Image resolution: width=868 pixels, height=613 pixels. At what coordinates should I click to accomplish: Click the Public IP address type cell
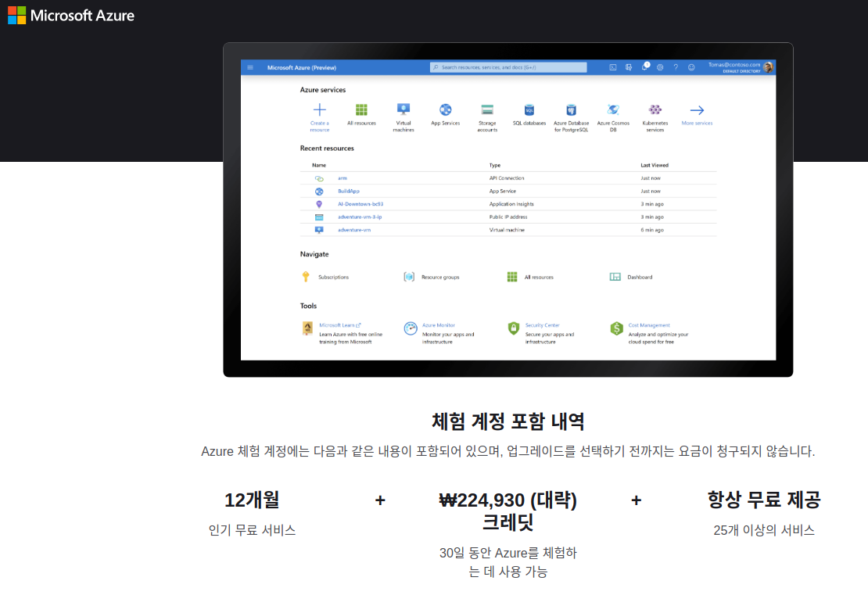click(x=508, y=217)
